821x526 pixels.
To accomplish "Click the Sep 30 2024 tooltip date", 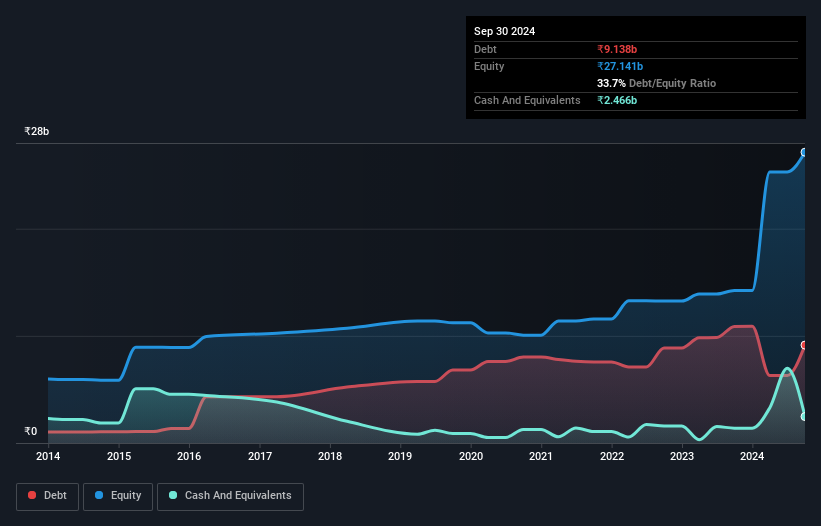I will tap(504, 31).
